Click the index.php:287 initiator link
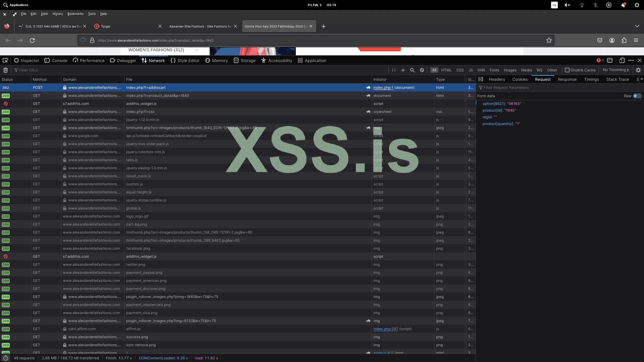 click(385, 329)
